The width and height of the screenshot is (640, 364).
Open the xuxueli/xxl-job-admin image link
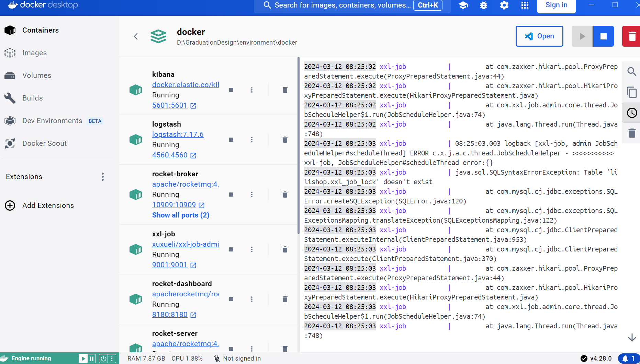(186, 244)
